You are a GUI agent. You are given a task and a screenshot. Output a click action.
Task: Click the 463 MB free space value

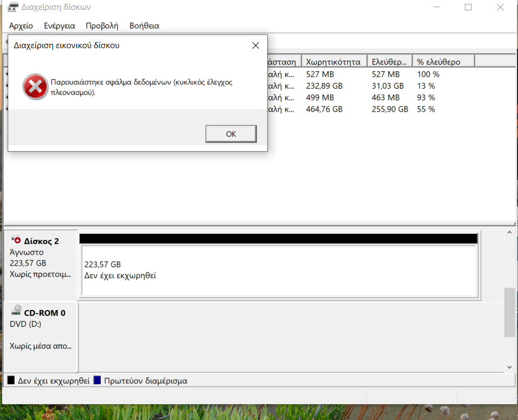[385, 97]
